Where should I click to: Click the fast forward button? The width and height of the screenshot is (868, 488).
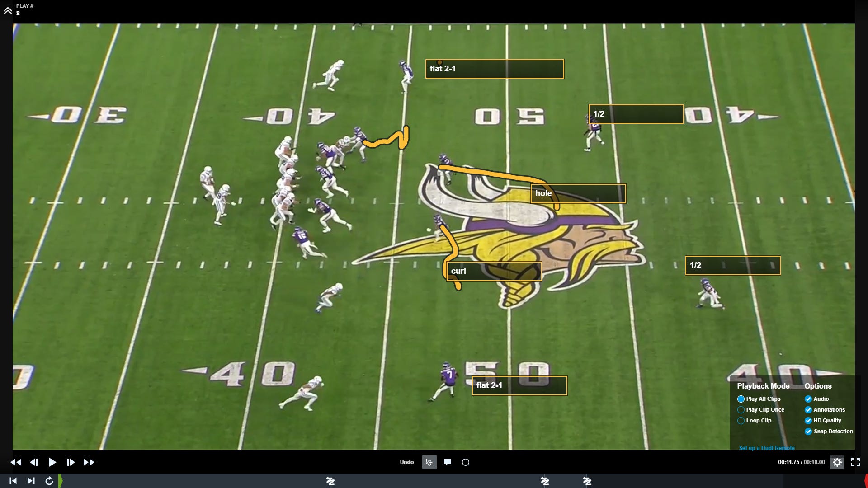click(x=89, y=462)
